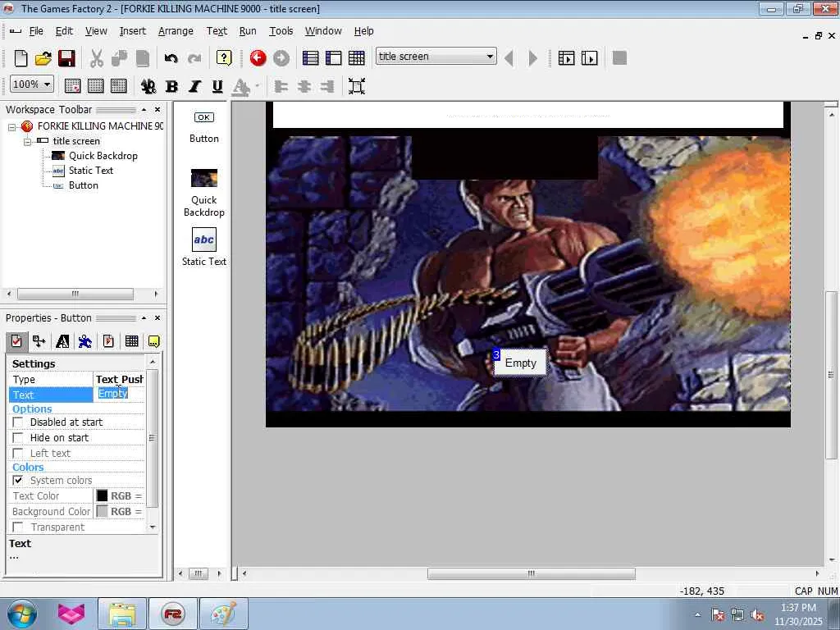The image size is (840, 630).
Task: Create a new application with New icon
Action: [x=21, y=58]
